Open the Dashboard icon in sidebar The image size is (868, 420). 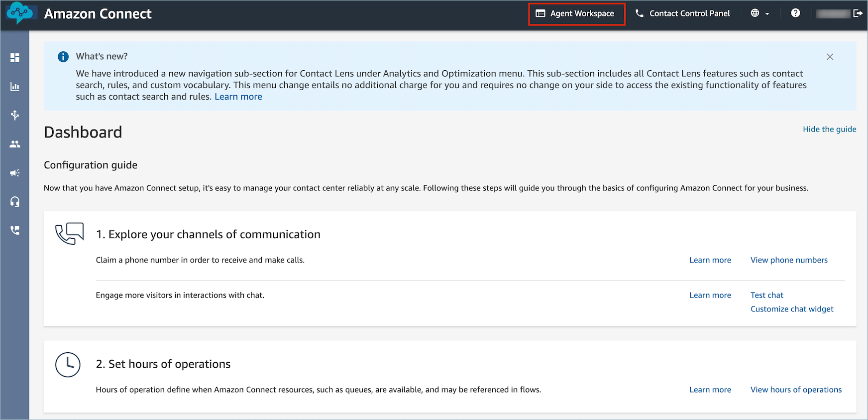click(15, 58)
